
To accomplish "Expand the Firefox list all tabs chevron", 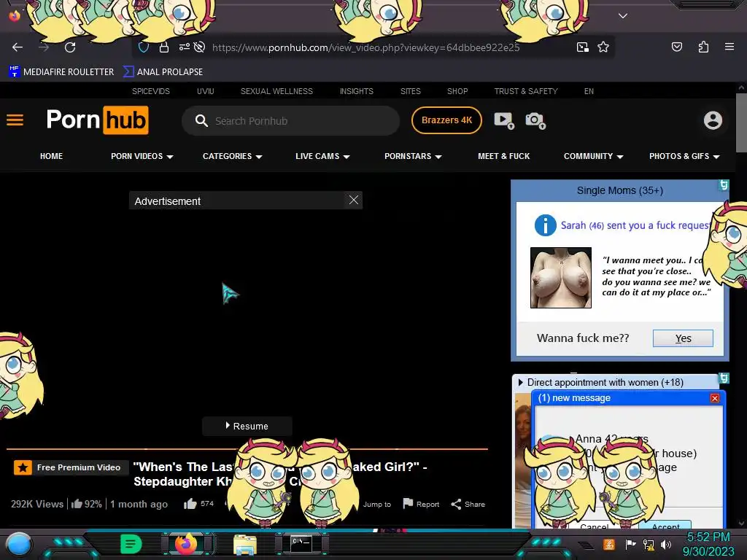I will (x=623, y=16).
